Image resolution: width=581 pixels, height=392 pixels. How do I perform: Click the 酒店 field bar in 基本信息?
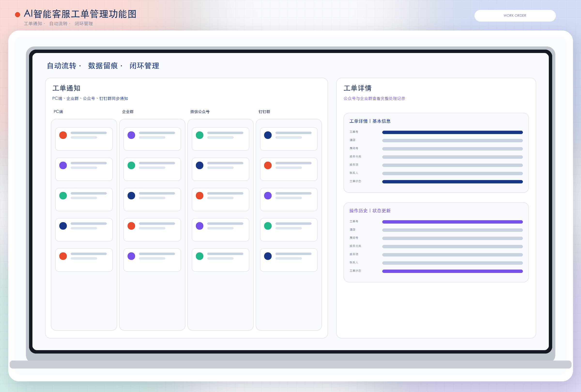pos(452,140)
